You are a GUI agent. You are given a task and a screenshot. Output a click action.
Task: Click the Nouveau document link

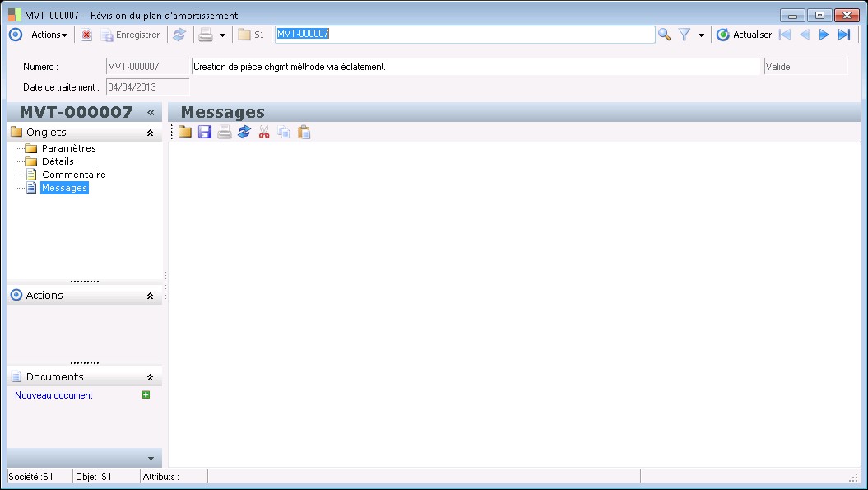(x=53, y=395)
